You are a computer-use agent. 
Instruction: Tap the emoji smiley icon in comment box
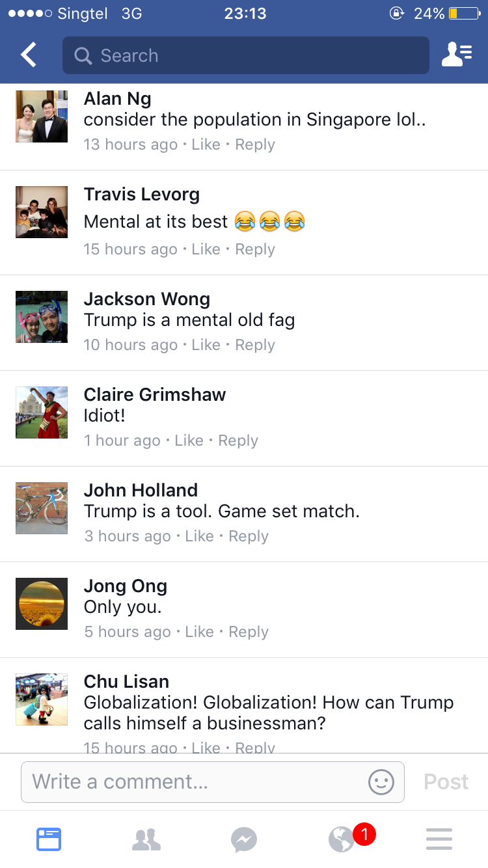[x=381, y=781]
